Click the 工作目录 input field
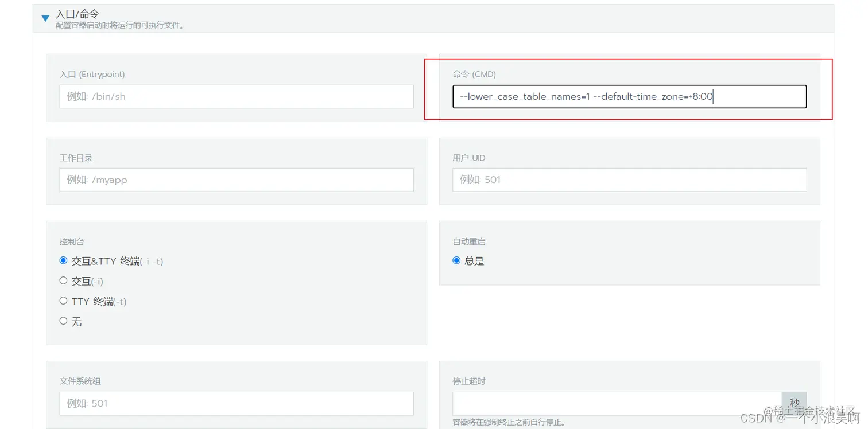This screenshot has height=429, width=868. click(237, 180)
